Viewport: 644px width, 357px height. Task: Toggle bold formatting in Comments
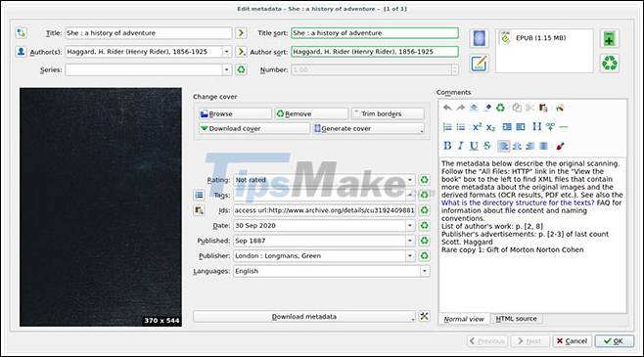click(x=447, y=146)
